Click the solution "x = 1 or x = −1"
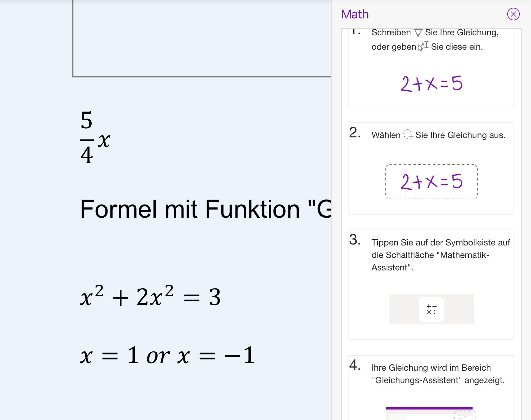This screenshot has width=531, height=420. (x=168, y=355)
